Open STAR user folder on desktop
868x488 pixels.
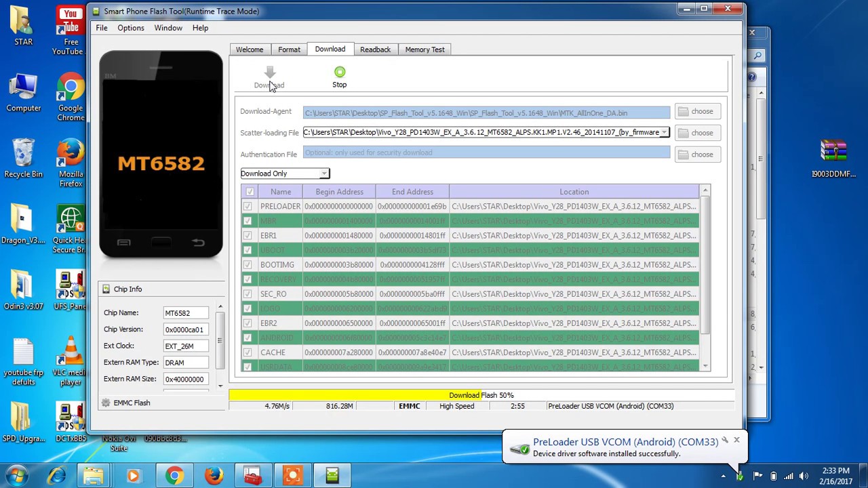[23, 26]
